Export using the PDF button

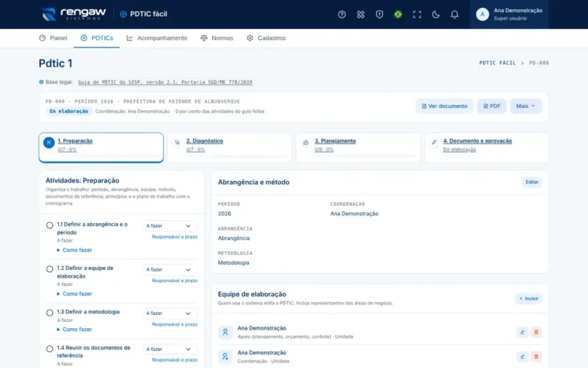[x=492, y=107]
